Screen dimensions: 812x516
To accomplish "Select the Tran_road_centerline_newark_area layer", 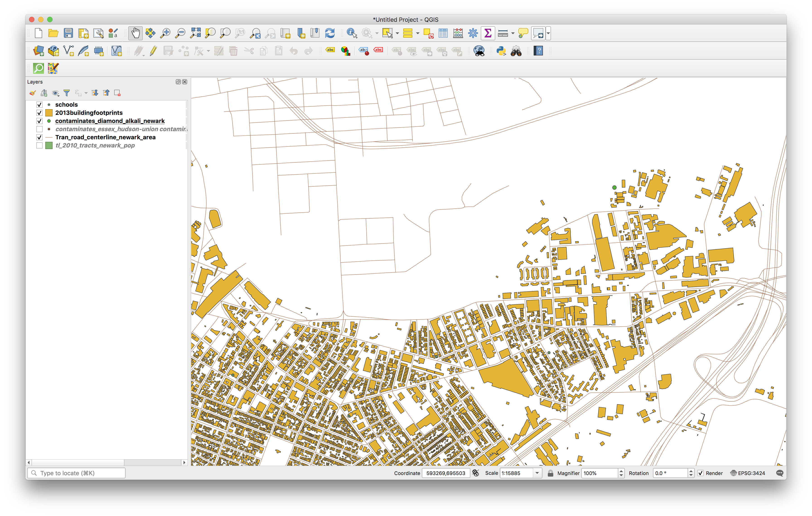I will tap(105, 137).
